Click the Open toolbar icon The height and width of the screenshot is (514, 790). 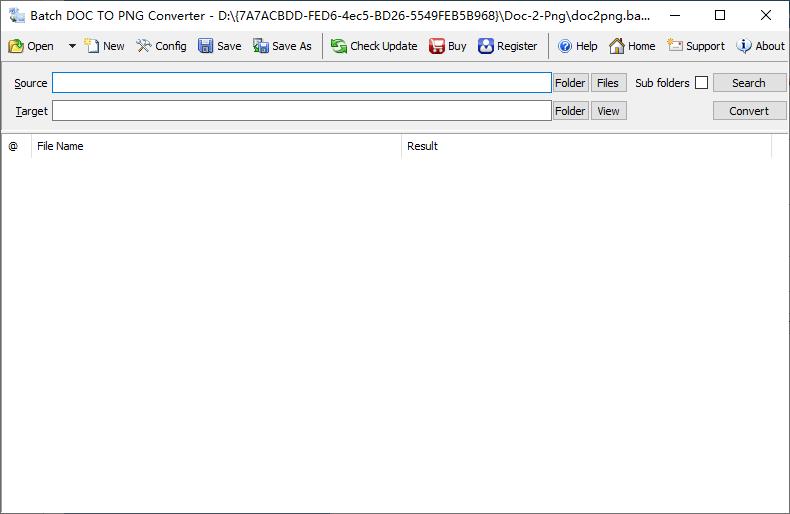pyautogui.click(x=16, y=46)
